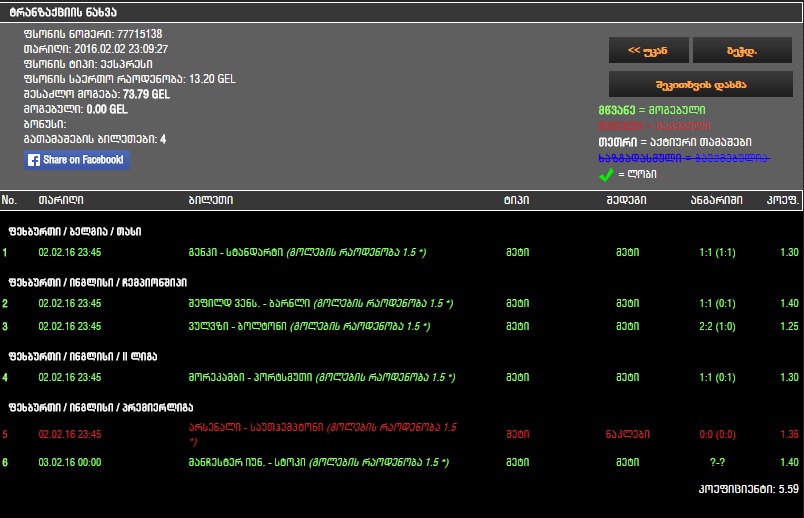
Task: Click the 'ტრანზაქციის ნახვა' title
Action: point(63,12)
